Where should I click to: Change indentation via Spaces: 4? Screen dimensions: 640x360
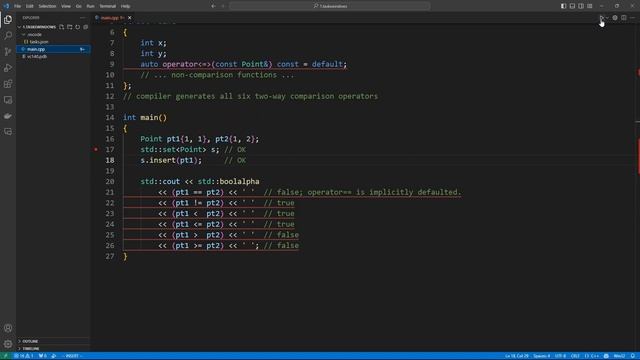click(542, 356)
